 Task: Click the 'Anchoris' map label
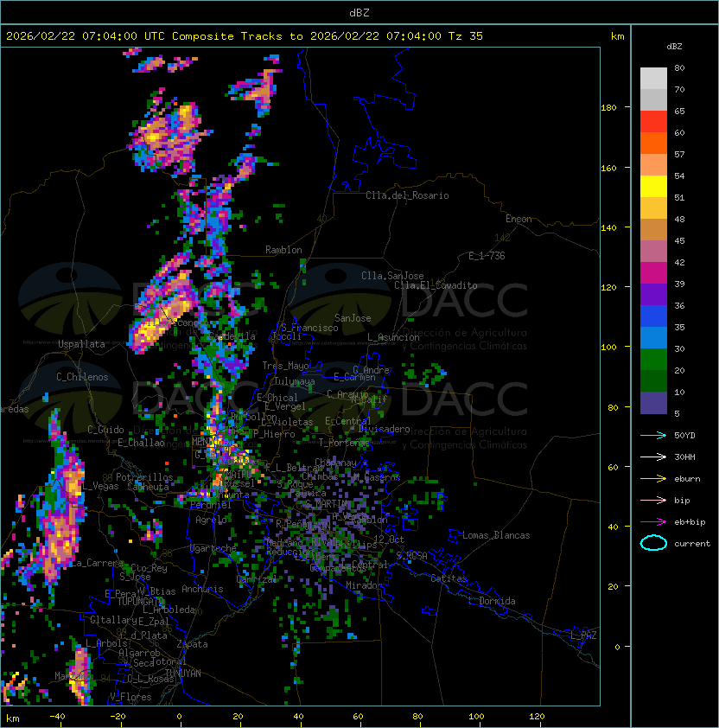202,589
